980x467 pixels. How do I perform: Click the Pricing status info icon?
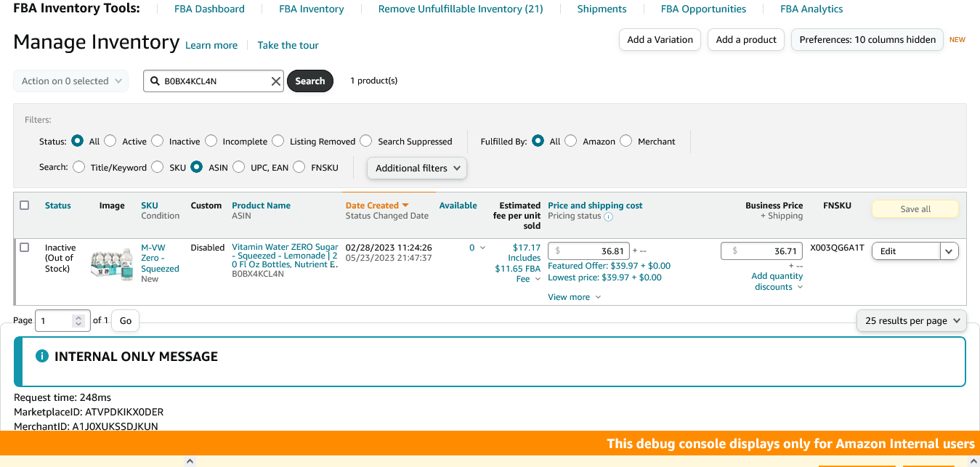click(x=609, y=216)
